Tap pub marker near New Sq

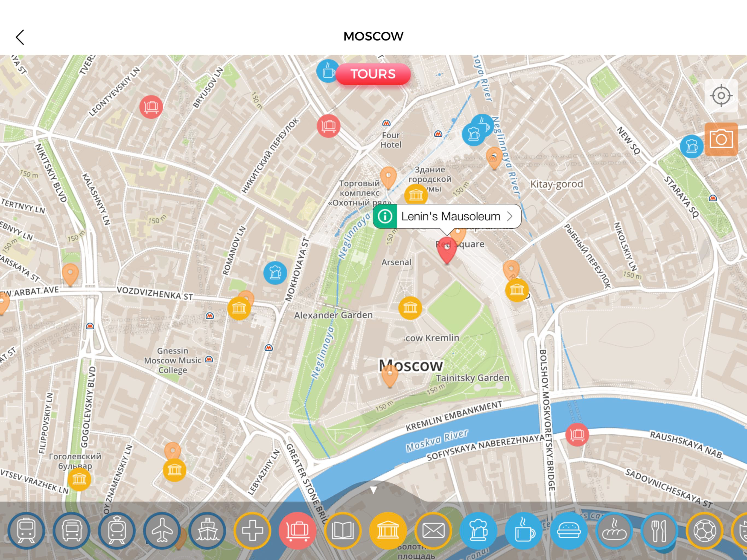coord(691,146)
